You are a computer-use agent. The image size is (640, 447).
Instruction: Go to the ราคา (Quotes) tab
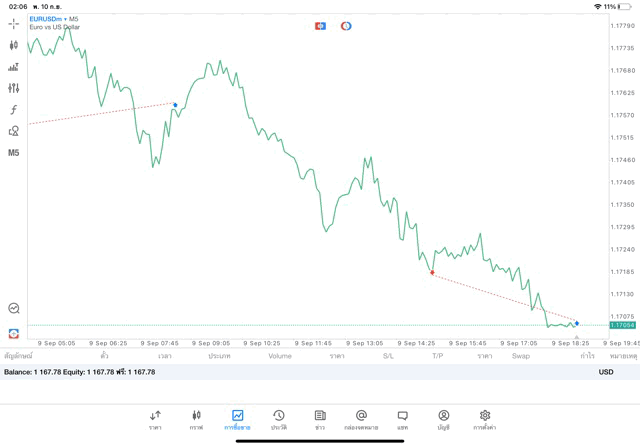155,420
